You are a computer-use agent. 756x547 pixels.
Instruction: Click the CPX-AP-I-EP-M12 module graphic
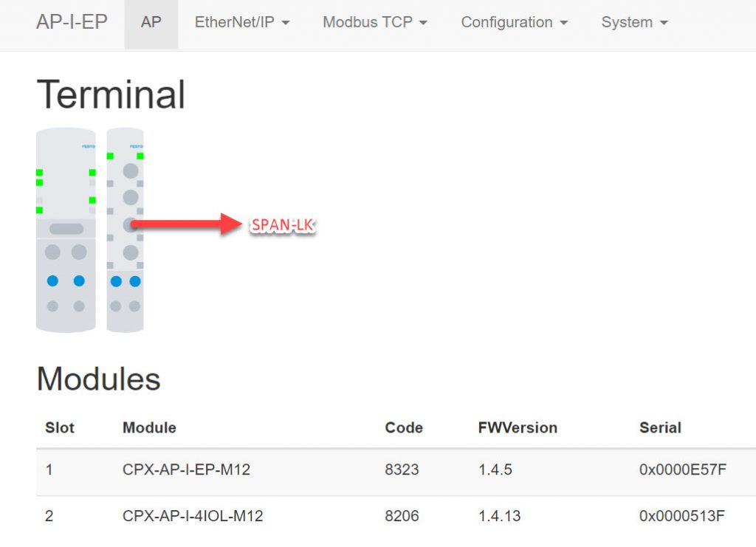(x=66, y=230)
